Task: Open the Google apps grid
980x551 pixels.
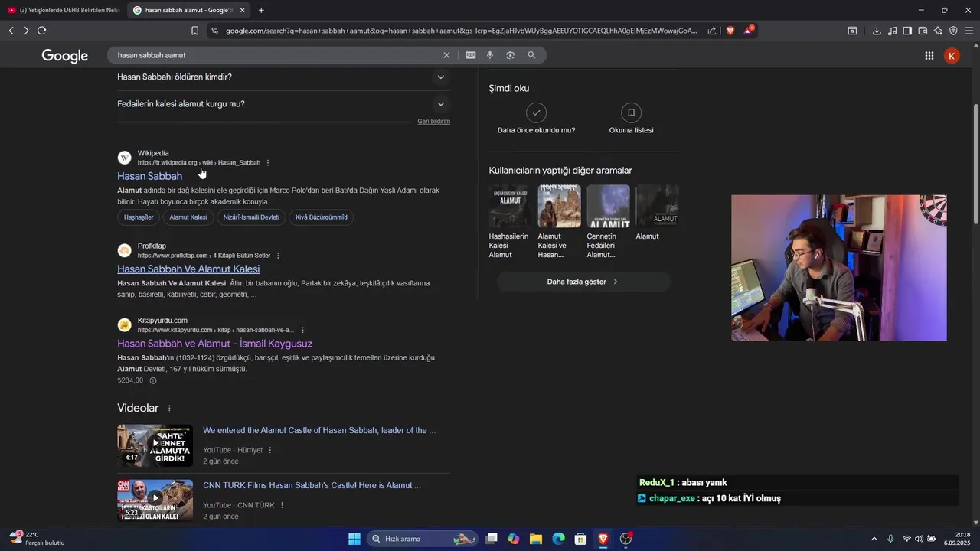Action: (929, 55)
